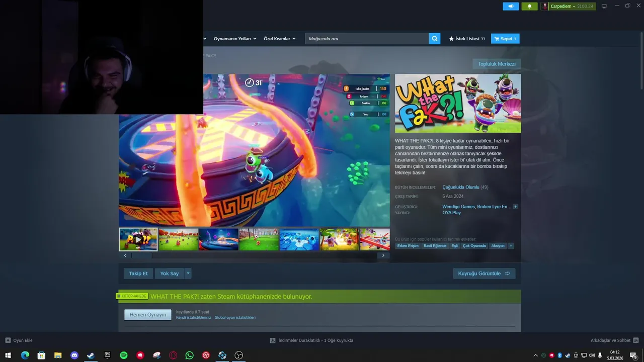Click the profile avatar next to Carpediem
Viewport: 644px width, 362px height.
tap(545, 6)
